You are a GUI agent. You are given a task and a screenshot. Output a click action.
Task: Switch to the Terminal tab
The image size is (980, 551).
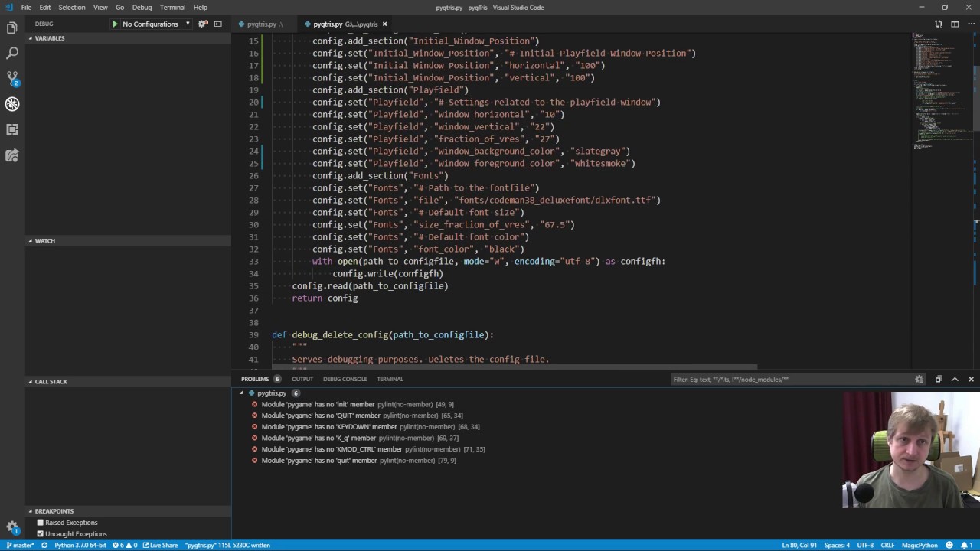tap(390, 379)
